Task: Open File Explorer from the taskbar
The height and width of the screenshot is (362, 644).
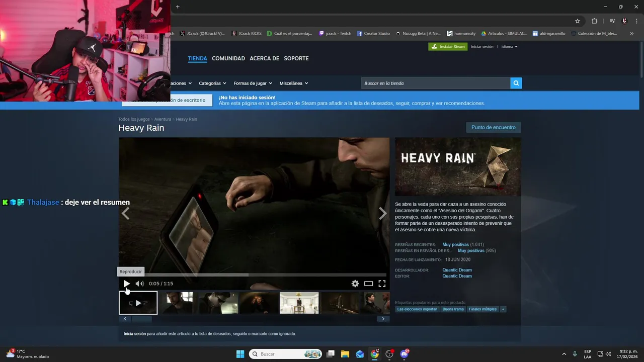Action: pyautogui.click(x=345, y=354)
